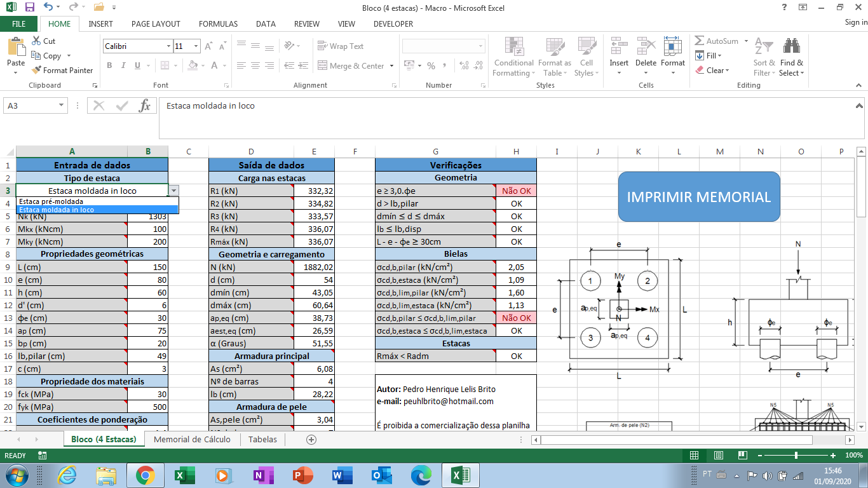Screen dimensions: 868x488
Task: Open Conditional Formatting menu
Action: pos(513,57)
